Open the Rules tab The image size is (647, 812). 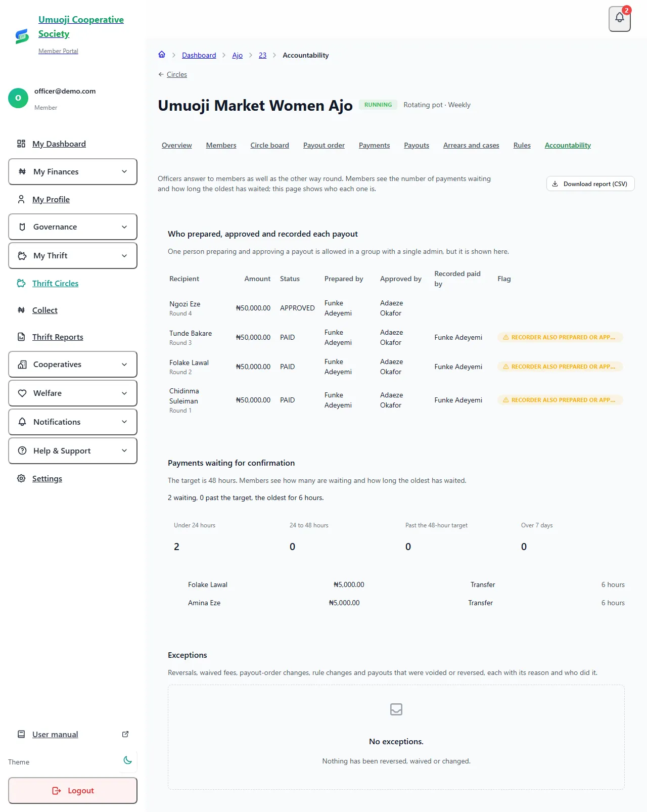[522, 145]
